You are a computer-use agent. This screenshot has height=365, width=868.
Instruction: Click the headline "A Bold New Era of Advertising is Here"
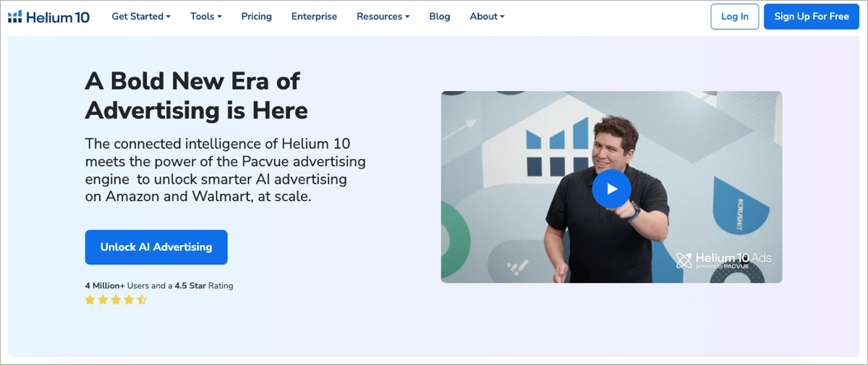tap(197, 95)
